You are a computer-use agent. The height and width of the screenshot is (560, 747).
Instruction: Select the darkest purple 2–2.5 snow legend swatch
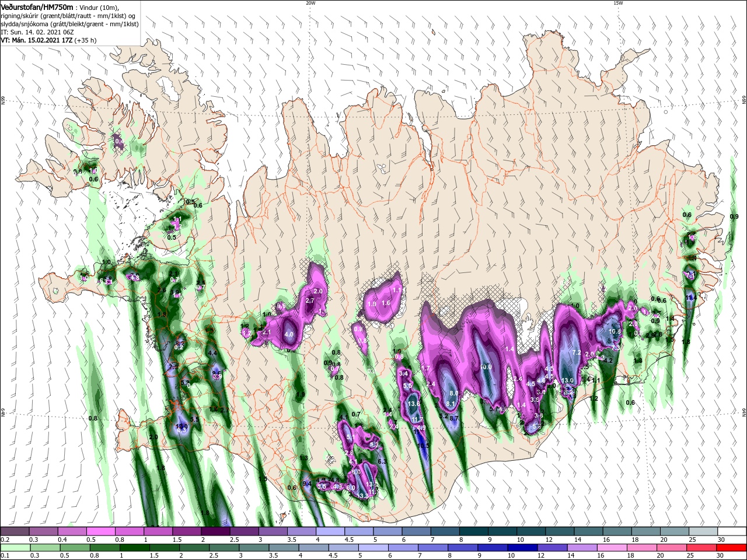(x=215, y=531)
